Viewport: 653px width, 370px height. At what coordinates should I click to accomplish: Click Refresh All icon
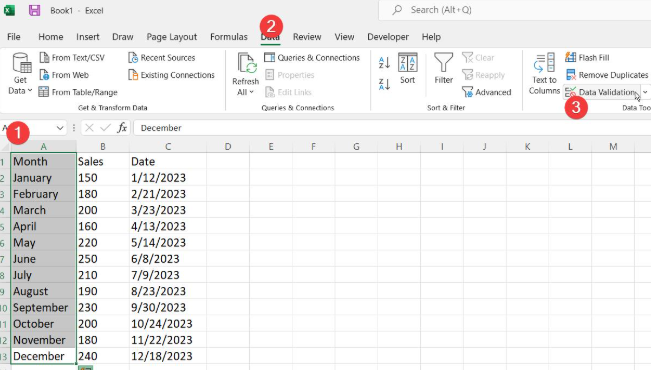247,64
